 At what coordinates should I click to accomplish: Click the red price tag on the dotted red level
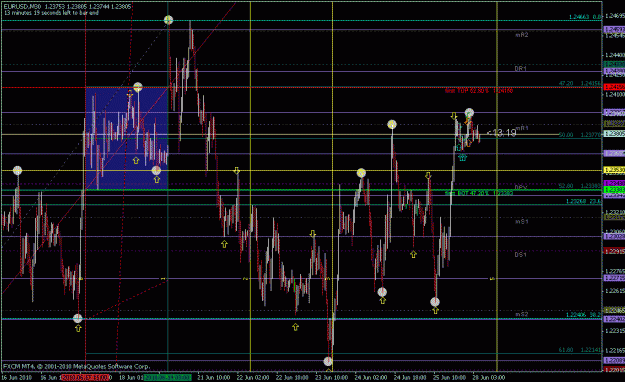click(615, 87)
